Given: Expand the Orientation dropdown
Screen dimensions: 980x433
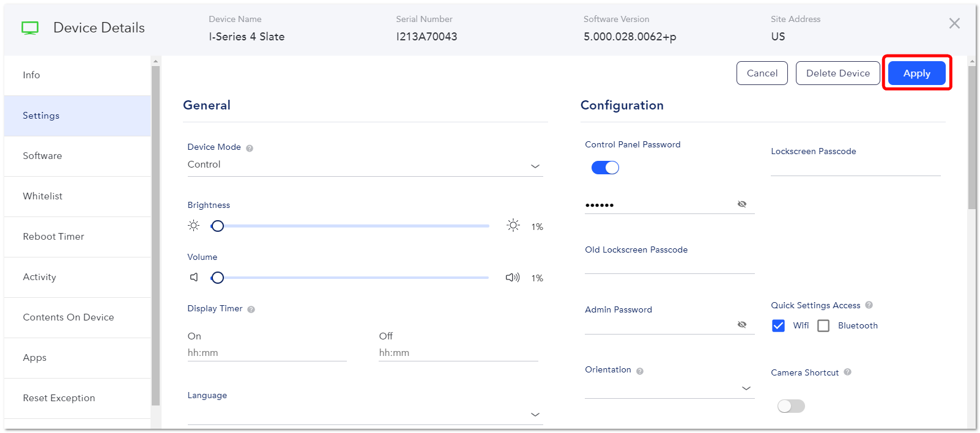Looking at the screenshot, I should point(670,388).
